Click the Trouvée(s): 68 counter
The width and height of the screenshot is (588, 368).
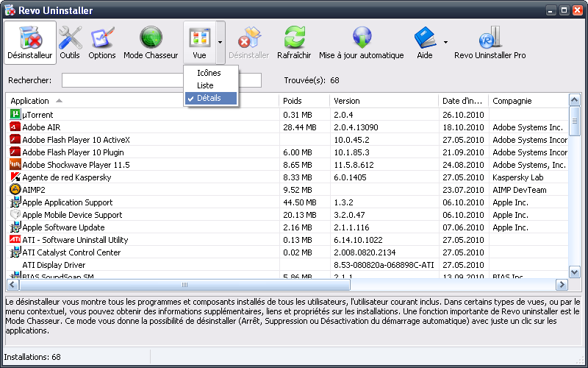tap(312, 80)
